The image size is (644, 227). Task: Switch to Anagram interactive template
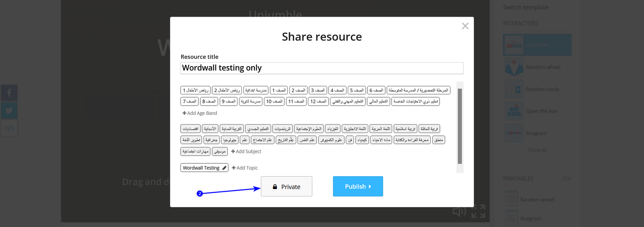tap(537, 133)
